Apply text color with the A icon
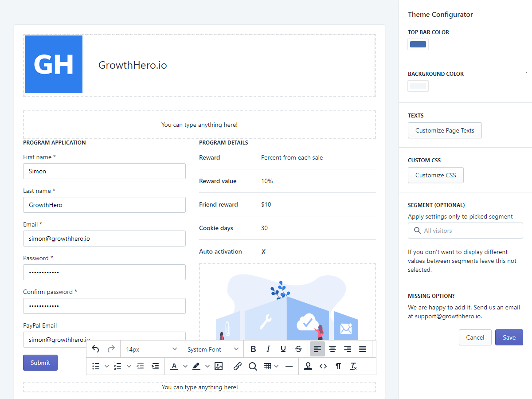 [174, 366]
